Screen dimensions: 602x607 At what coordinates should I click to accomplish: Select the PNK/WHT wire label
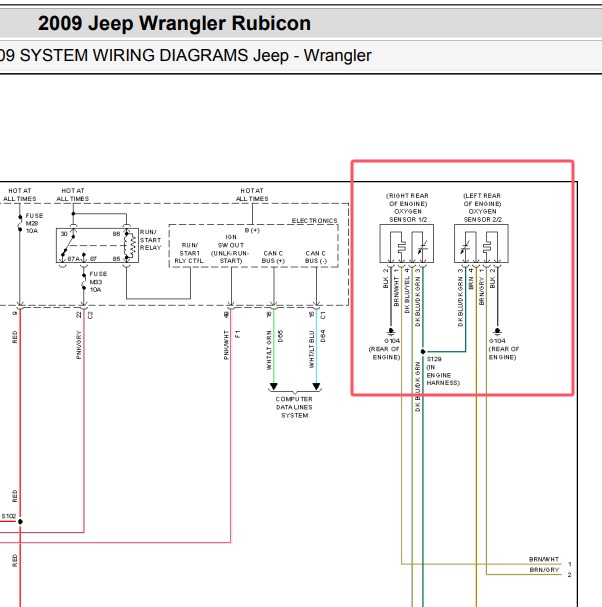226,345
